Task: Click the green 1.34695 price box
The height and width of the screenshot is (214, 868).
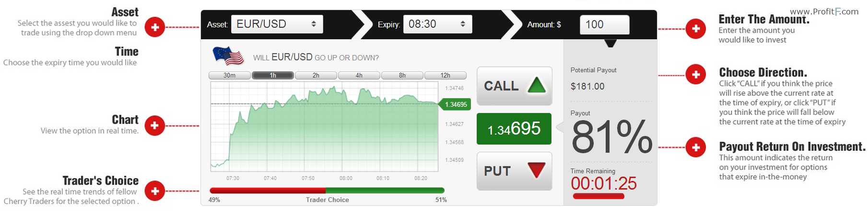Action: (514, 129)
